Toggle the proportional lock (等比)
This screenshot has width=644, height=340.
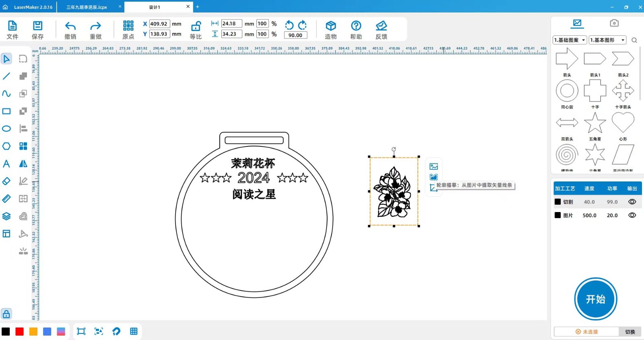(x=196, y=30)
